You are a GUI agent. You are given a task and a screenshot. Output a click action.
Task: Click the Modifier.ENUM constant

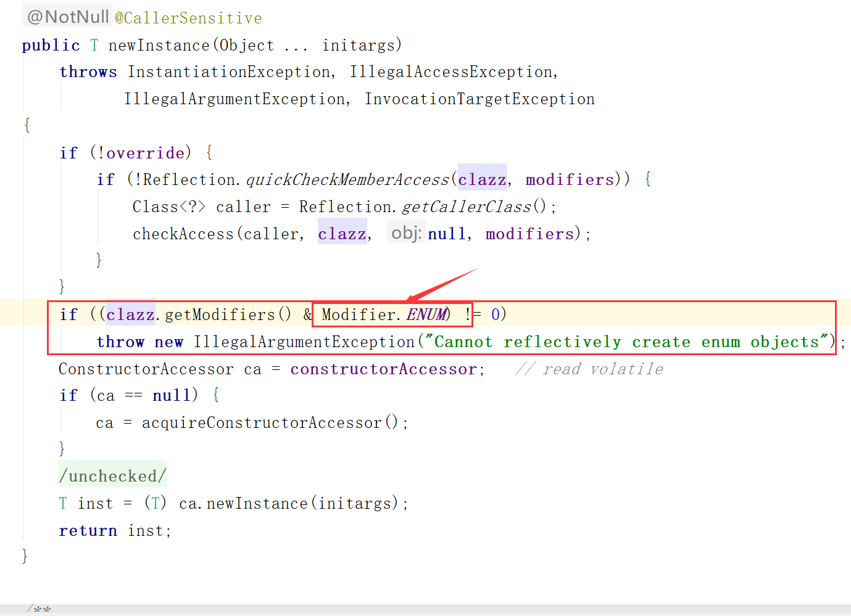click(x=384, y=315)
